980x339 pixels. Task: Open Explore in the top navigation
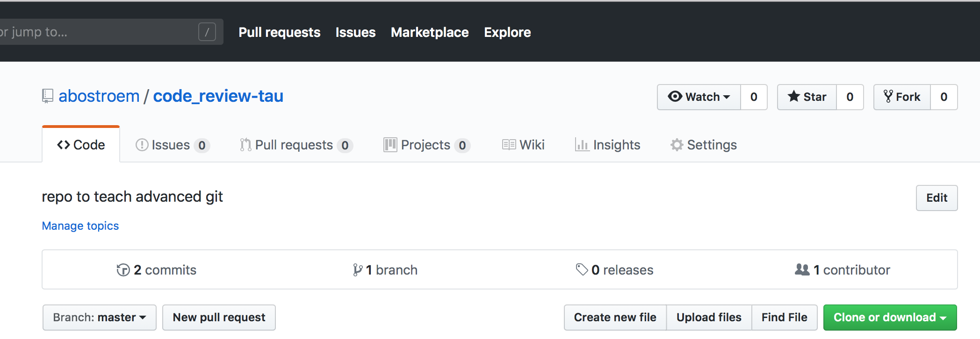(x=507, y=32)
